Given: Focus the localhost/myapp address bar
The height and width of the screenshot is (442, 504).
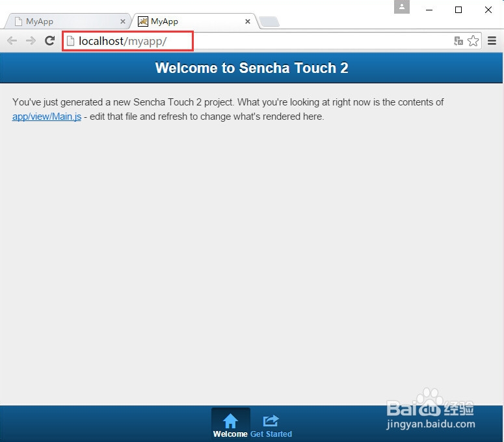Looking at the screenshot, I should (272, 41).
